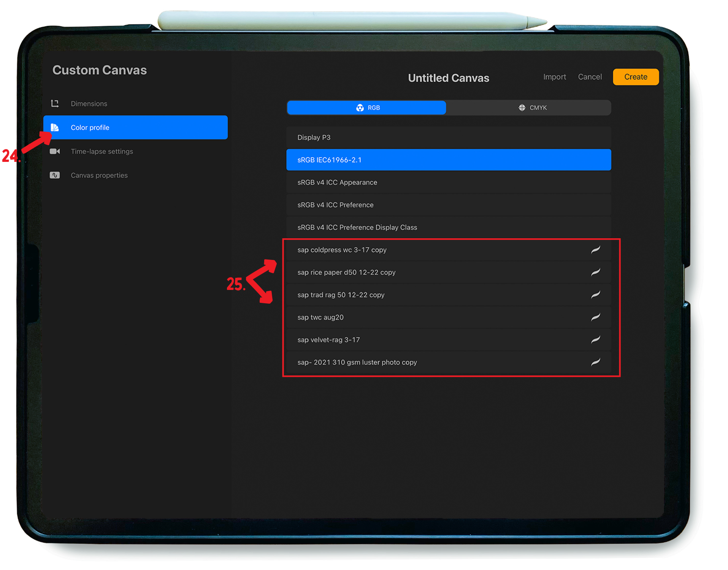Select sap rice paper d50 12-22 copy
Screen dimensions: 728x570
[x=449, y=272]
